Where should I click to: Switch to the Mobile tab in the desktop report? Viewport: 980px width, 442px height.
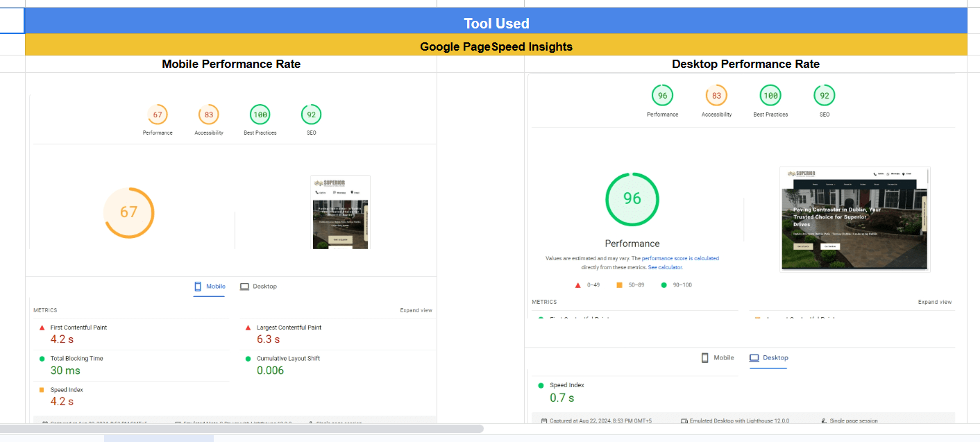[718, 358]
